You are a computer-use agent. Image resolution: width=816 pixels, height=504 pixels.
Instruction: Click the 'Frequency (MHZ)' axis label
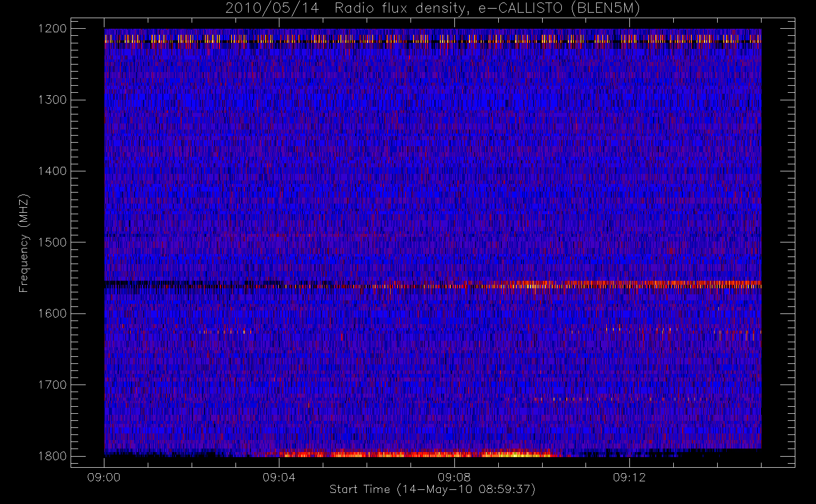click(23, 243)
